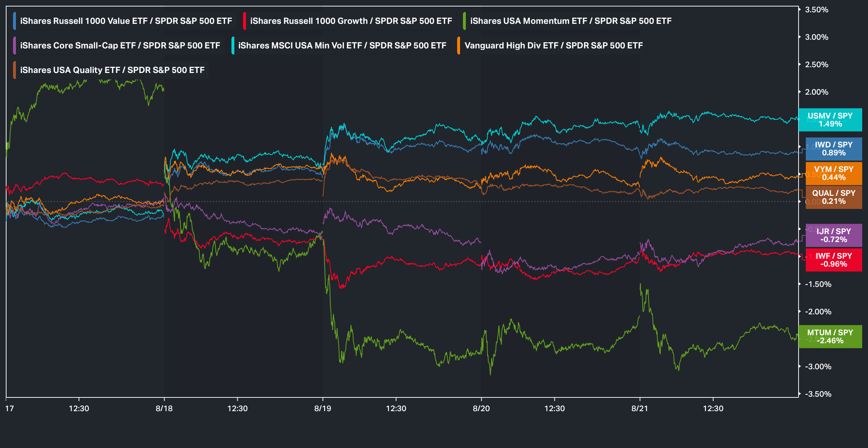Viewport: 868px width, 448px height.
Task: Click the -3.00% y-axis label
Action: coord(818,367)
